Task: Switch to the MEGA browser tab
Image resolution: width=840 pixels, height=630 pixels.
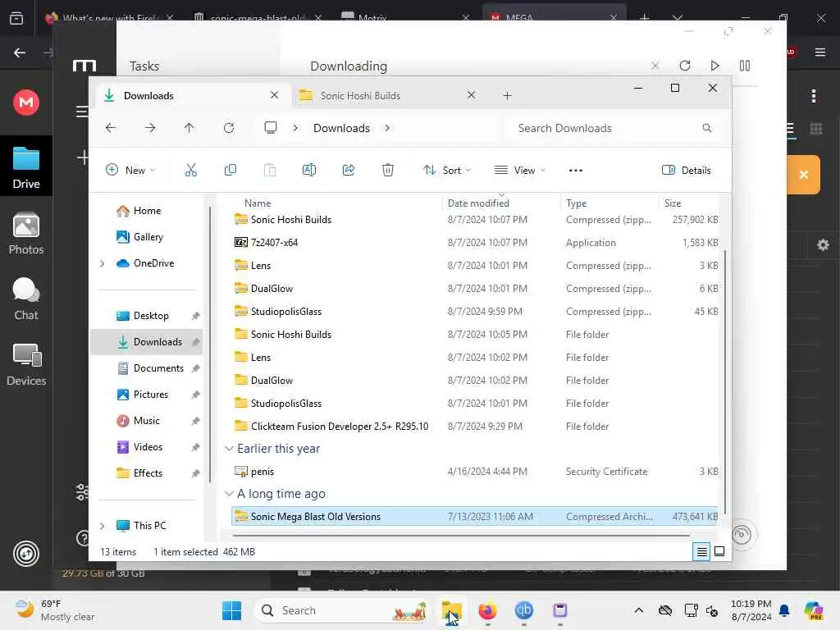Action: 554,17
